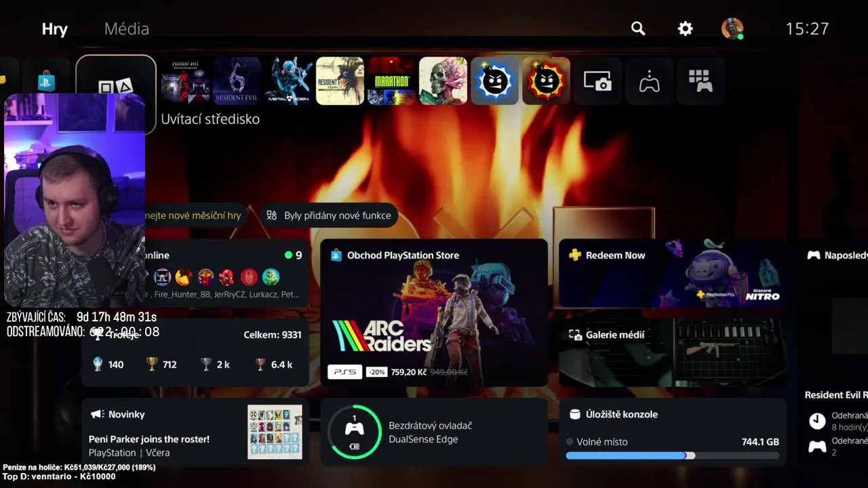Screen dimensions: 868x488
Task: Click the platinum trophy count 140
Action: tap(108, 365)
